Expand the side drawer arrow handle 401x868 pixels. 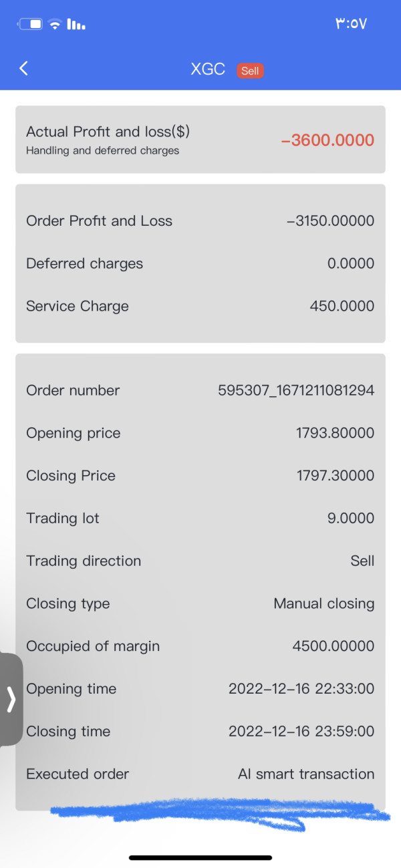[x=11, y=699]
